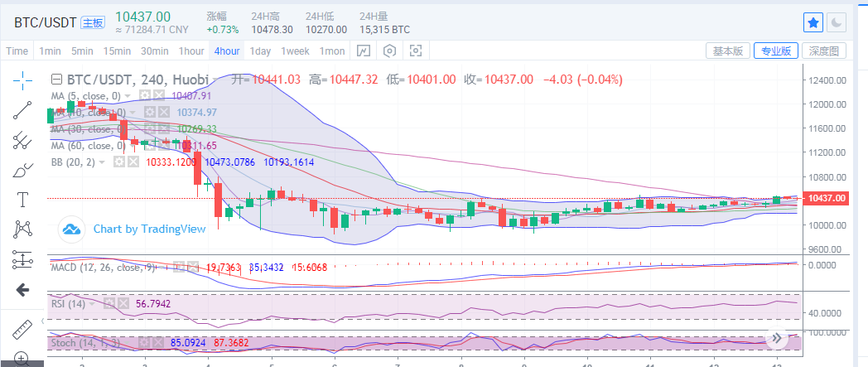Click the 12400.00 price axis label
Viewport: 868px width, 367px height.
click(x=827, y=80)
